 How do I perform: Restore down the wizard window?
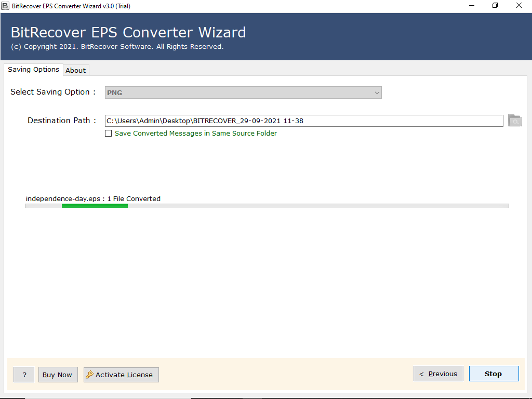coord(495,5)
